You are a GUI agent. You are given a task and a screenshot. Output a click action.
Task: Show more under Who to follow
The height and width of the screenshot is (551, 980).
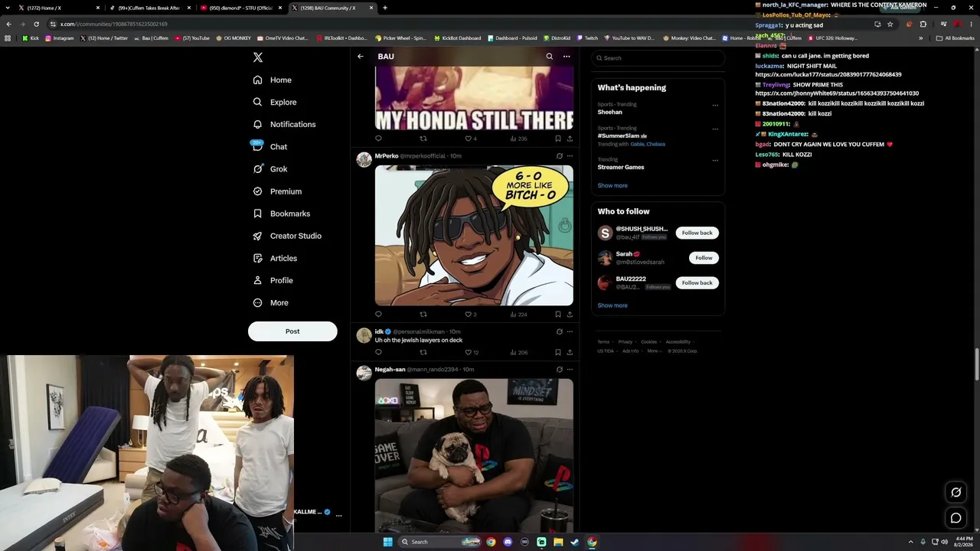(x=612, y=305)
